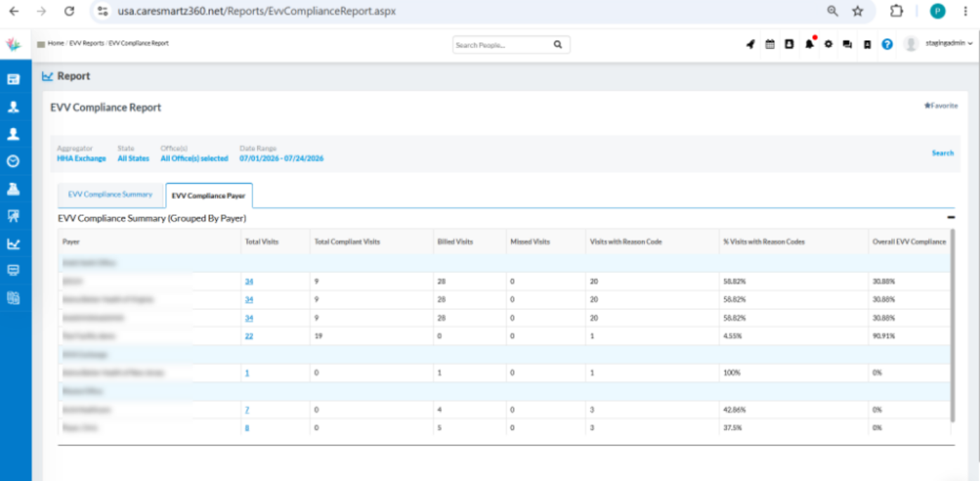Click the Overall EVV Compliance header
980x481 pixels.
[x=909, y=241]
